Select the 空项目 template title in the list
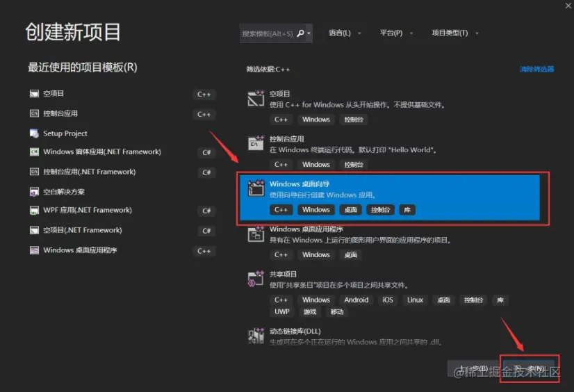This screenshot has width=574, height=392. pyautogui.click(x=279, y=94)
